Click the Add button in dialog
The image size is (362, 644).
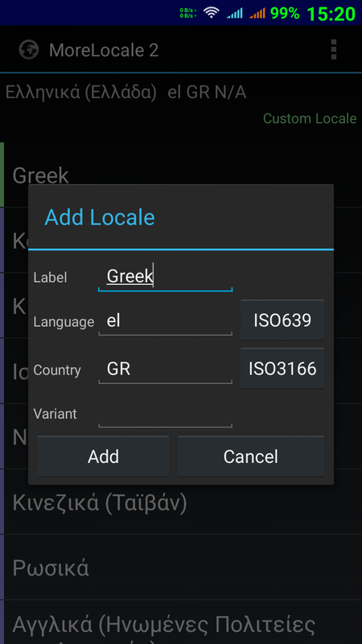point(103,456)
